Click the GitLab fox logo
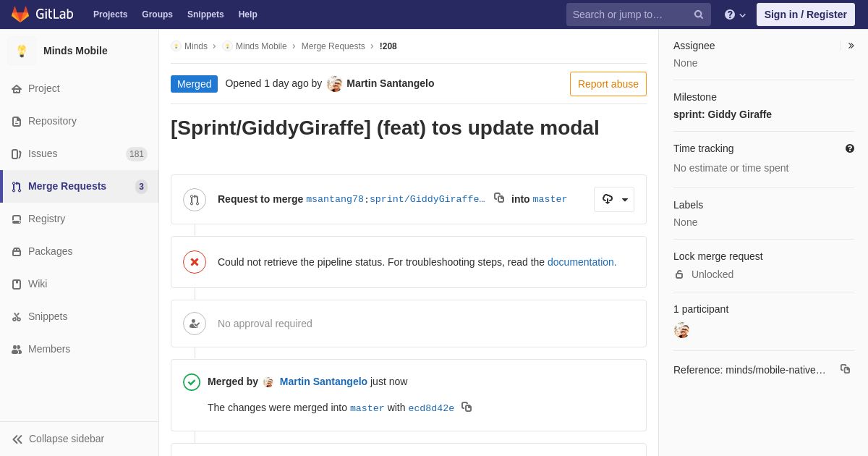The width and height of the screenshot is (868, 456). 20,14
